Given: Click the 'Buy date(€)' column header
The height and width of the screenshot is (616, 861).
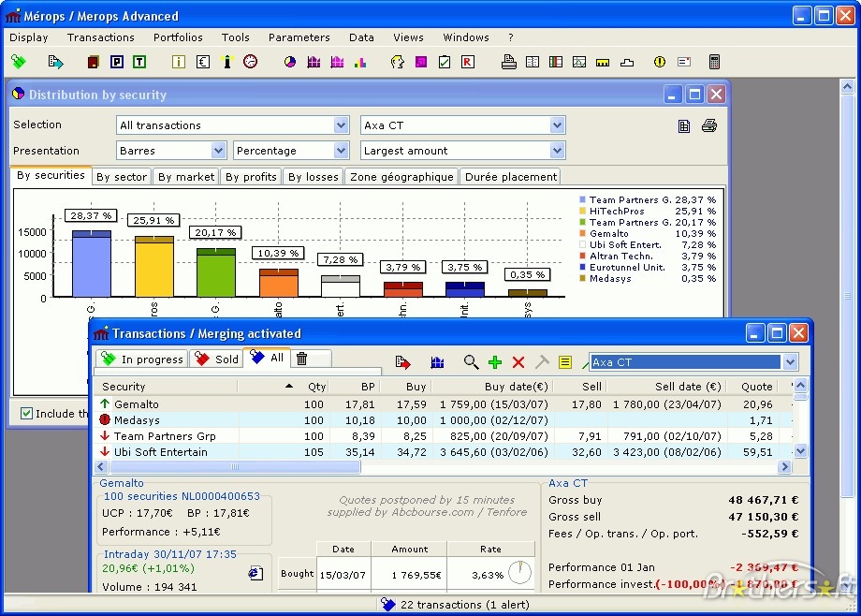Looking at the screenshot, I should pos(516,386).
